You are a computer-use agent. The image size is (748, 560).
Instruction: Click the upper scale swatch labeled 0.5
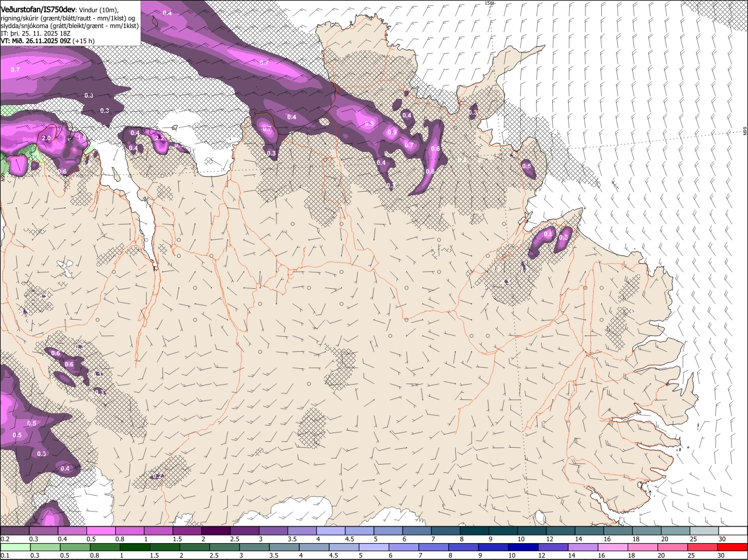click(x=101, y=531)
